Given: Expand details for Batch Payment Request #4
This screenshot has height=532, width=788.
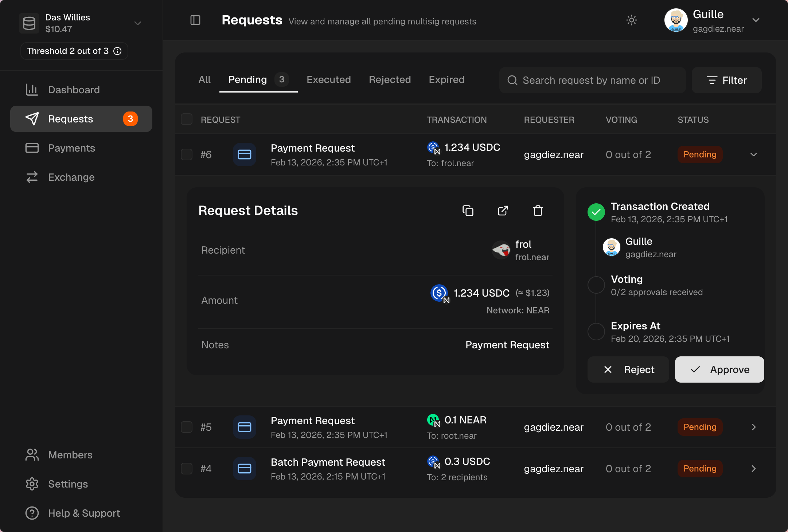Looking at the screenshot, I should [753, 469].
